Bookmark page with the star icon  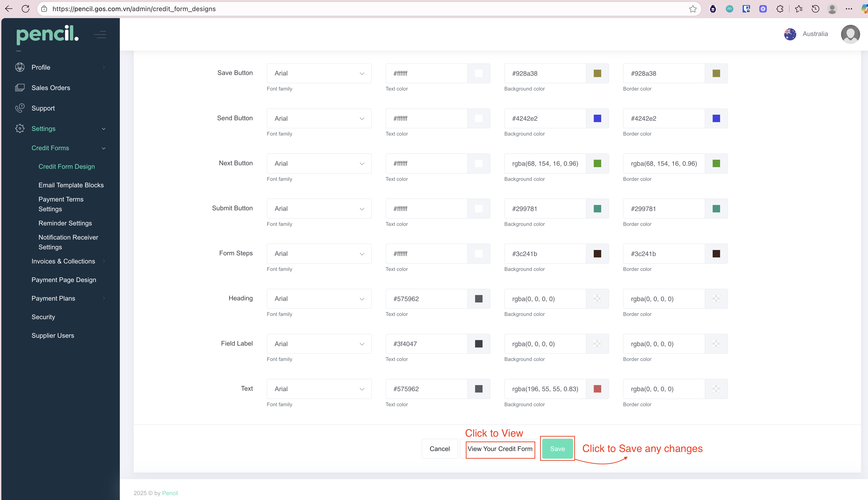coord(692,9)
